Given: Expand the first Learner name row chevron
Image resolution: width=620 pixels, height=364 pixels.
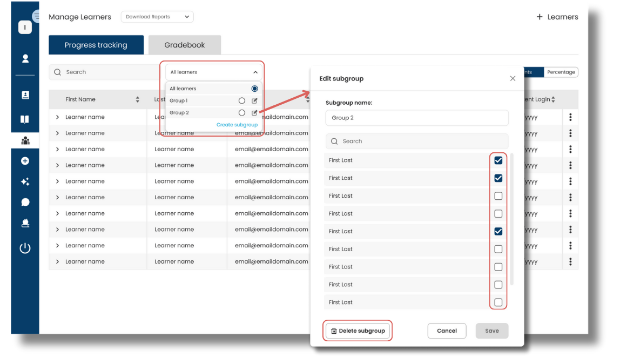Looking at the screenshot, I should click(57, 117).
